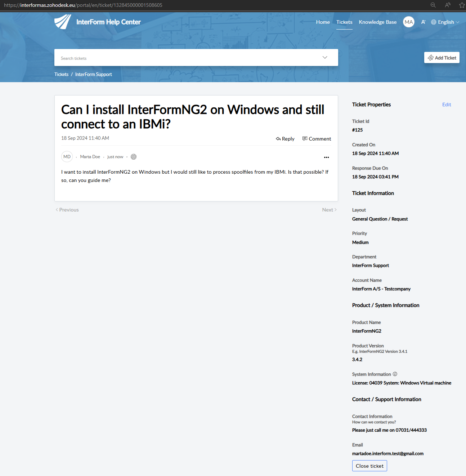The width and height of the screenshot is (466, 476).
Task: Click the Contact / Support Information heading
Action: point(387,399)
